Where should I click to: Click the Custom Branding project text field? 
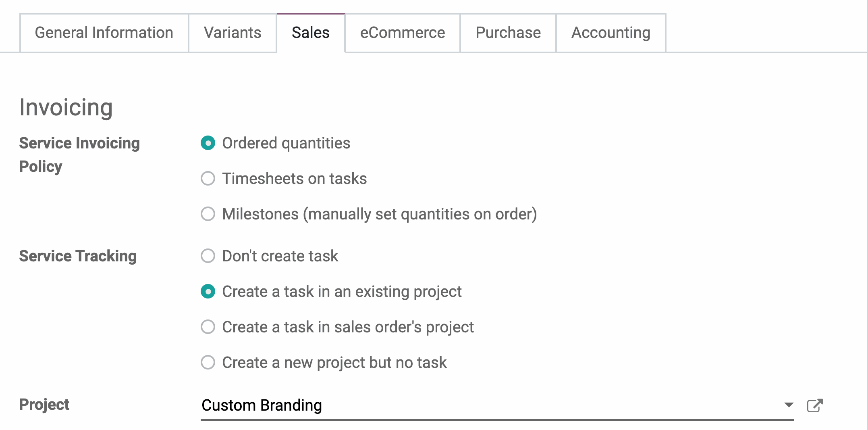click(x=484, y=405)
